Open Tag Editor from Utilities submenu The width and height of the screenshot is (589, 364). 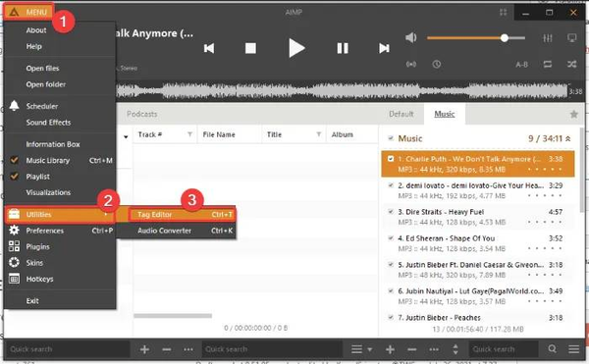[x=182, y=214]
